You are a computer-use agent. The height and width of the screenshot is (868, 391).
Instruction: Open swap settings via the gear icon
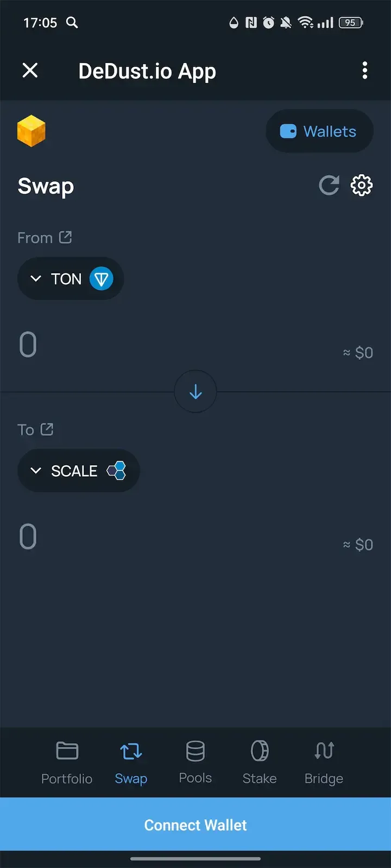[x=362, y=186]
